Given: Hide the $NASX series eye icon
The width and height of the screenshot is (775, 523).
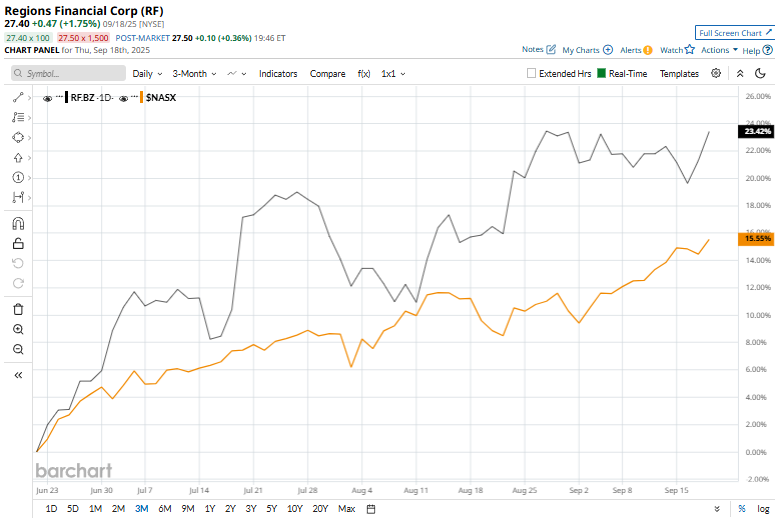Looking at the screenshot, I should pyautogui.click(x=124, y=98).
